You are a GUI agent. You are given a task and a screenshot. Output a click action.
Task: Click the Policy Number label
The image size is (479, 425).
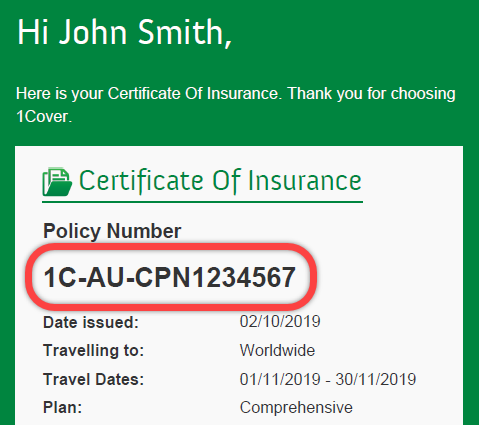tap(112, 231)
